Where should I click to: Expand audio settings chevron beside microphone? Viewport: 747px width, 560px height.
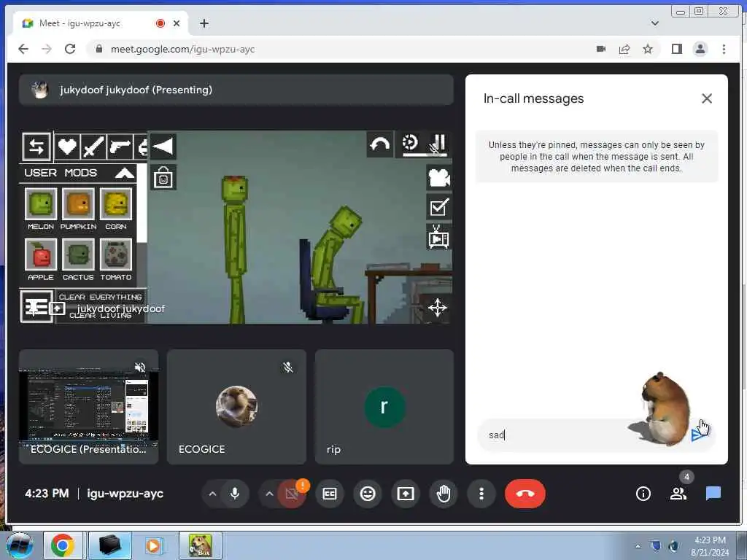(212, 494)
